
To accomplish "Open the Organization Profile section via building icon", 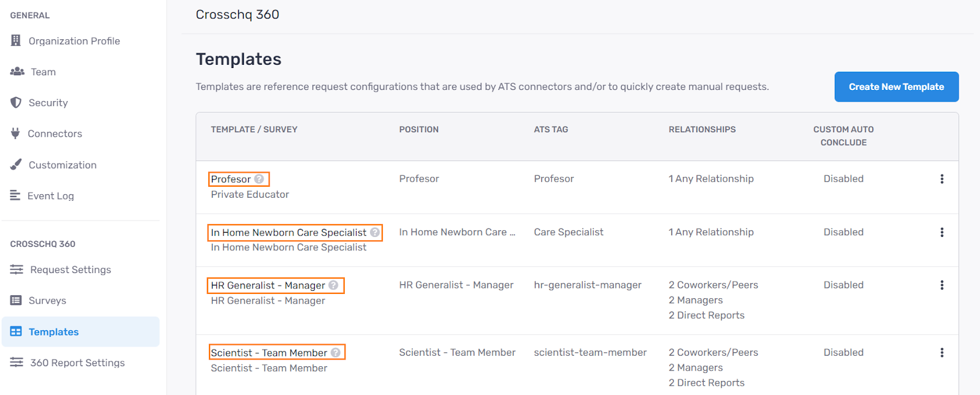I will [x=17, y=40].
